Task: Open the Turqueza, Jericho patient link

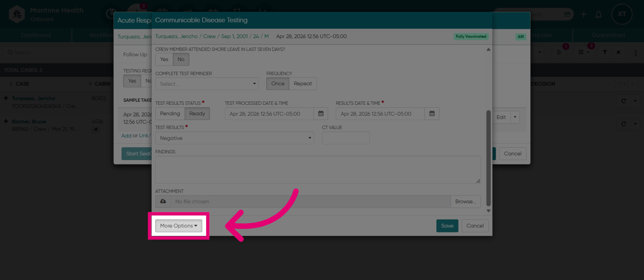Action: pyautogui.click(x=34, y=98)
